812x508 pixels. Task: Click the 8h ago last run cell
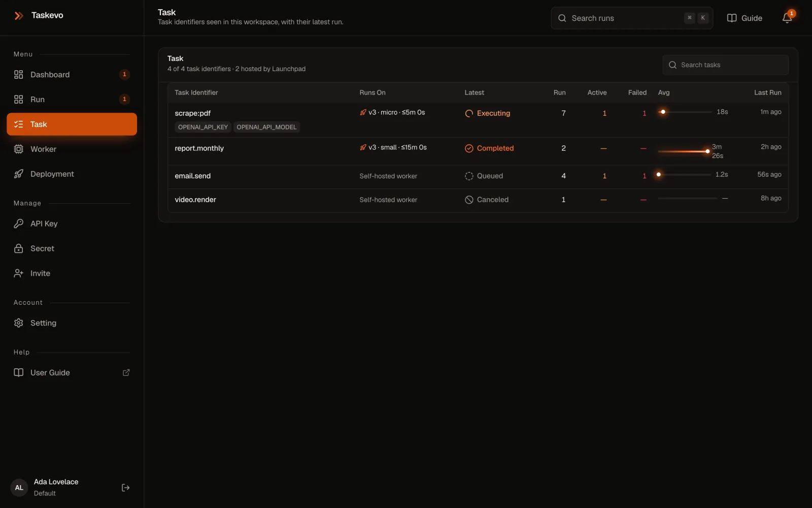771,199
